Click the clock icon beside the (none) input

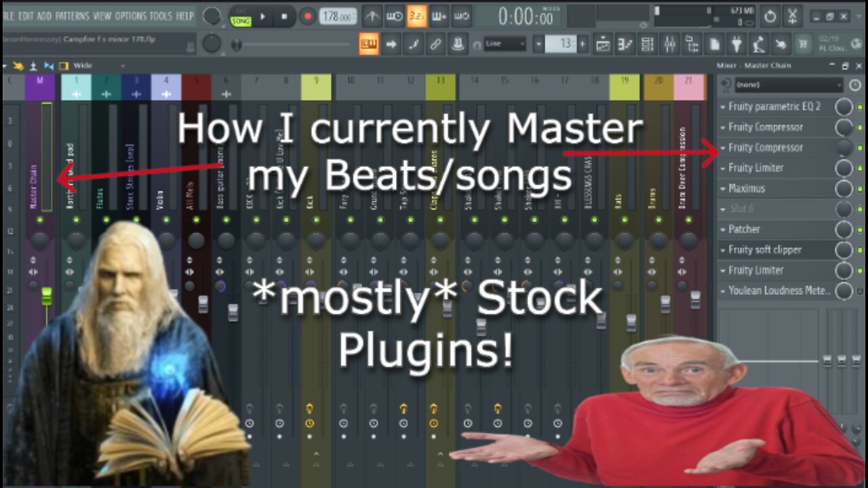(855, 85)
